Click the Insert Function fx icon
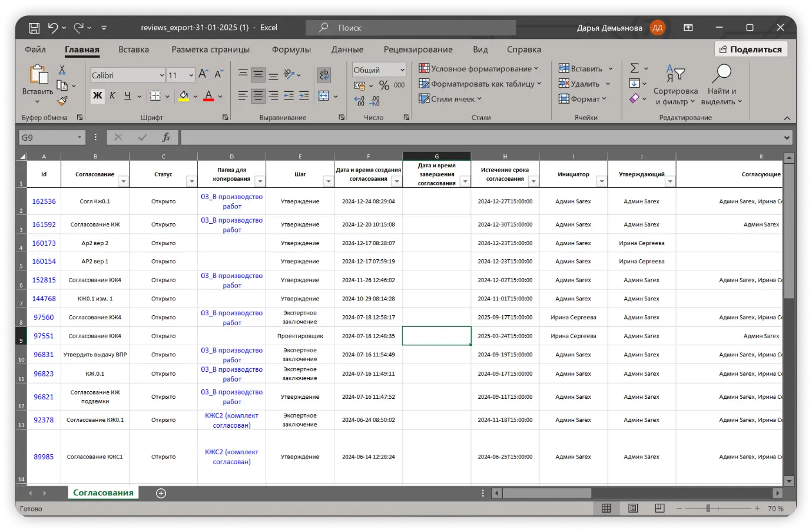812x532 pixels. 166,137
